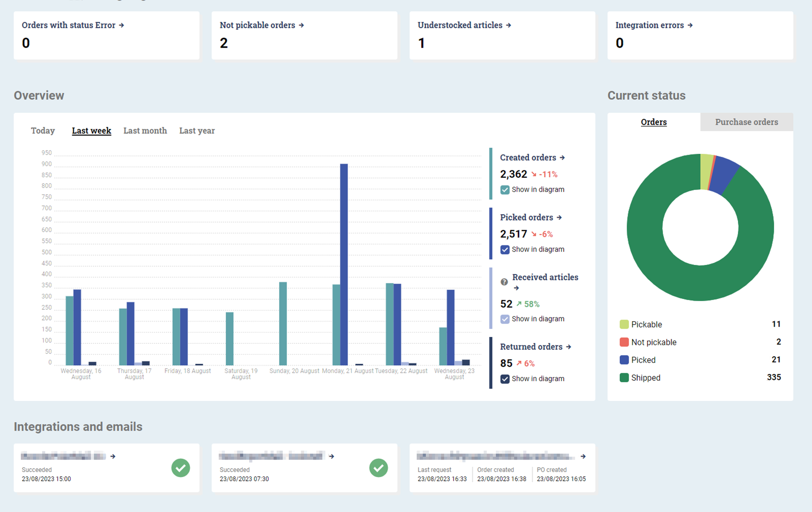
Task: Open Understocked articles using the arrow icon
Action: (509, 25)
